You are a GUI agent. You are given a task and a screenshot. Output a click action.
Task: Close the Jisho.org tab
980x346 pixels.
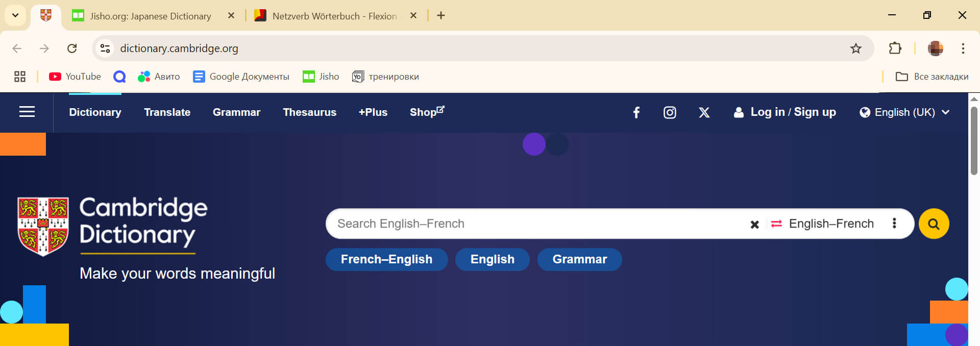(231, 16)
